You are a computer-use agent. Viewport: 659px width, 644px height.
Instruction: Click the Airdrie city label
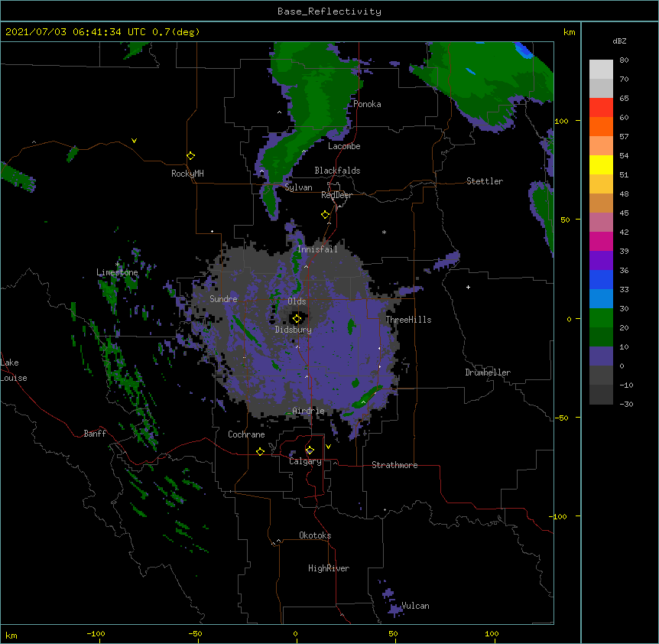tap(308, 411)
